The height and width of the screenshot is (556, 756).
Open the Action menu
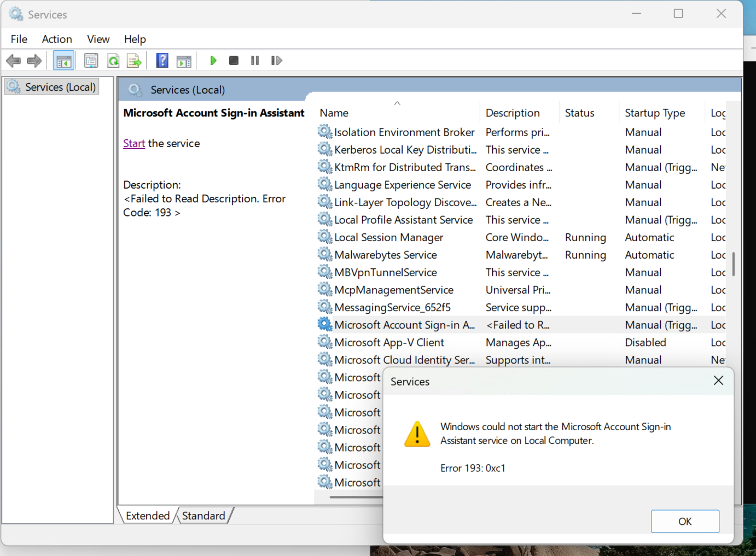[x=57, y=39]
